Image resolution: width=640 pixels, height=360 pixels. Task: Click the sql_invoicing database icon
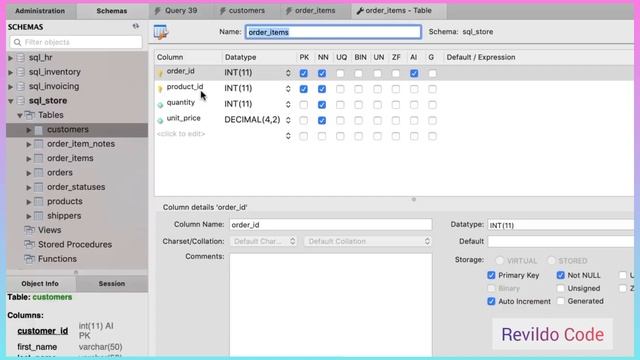click(x=21, y=87)
